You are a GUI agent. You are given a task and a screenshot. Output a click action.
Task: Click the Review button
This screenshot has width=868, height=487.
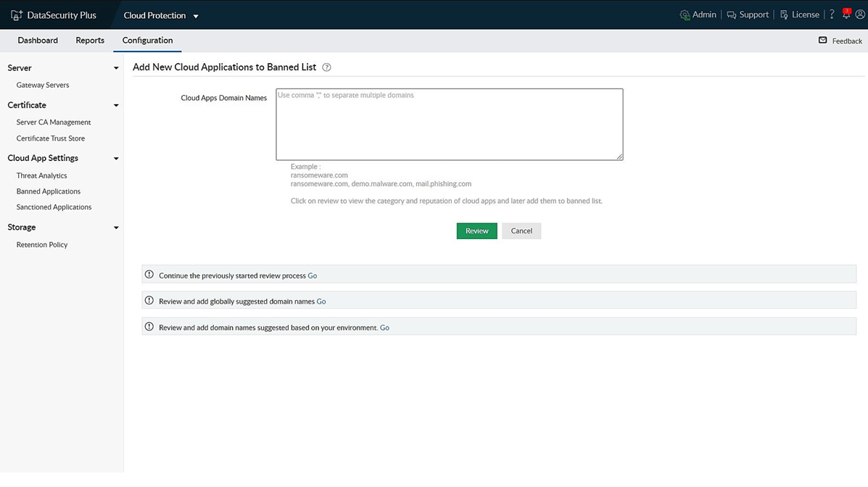tap(476, 230)
